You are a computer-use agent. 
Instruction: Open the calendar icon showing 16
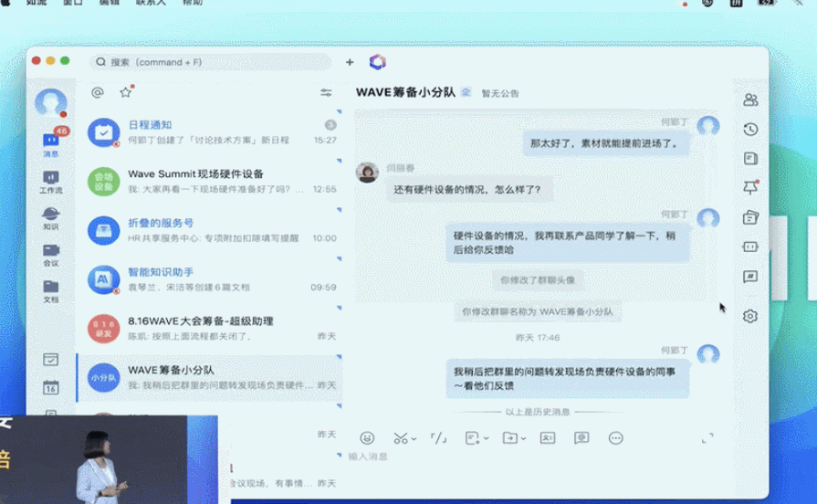50,387
